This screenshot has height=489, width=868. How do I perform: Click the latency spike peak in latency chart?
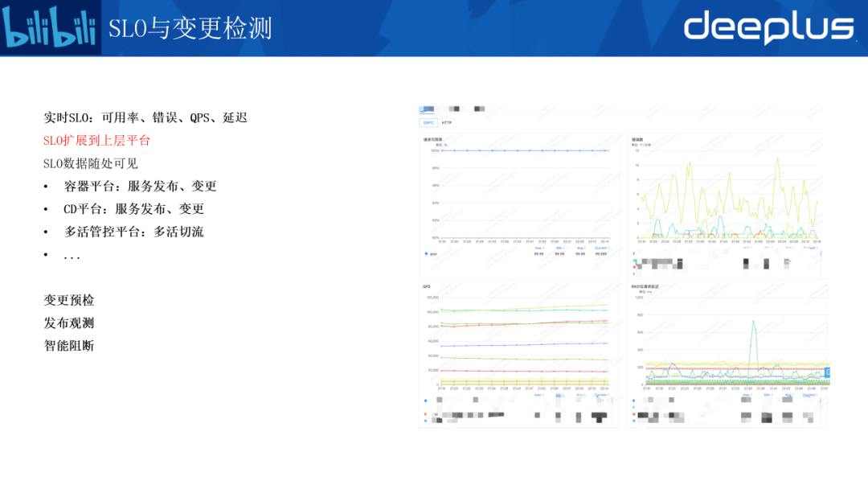(x=753, y=321)
